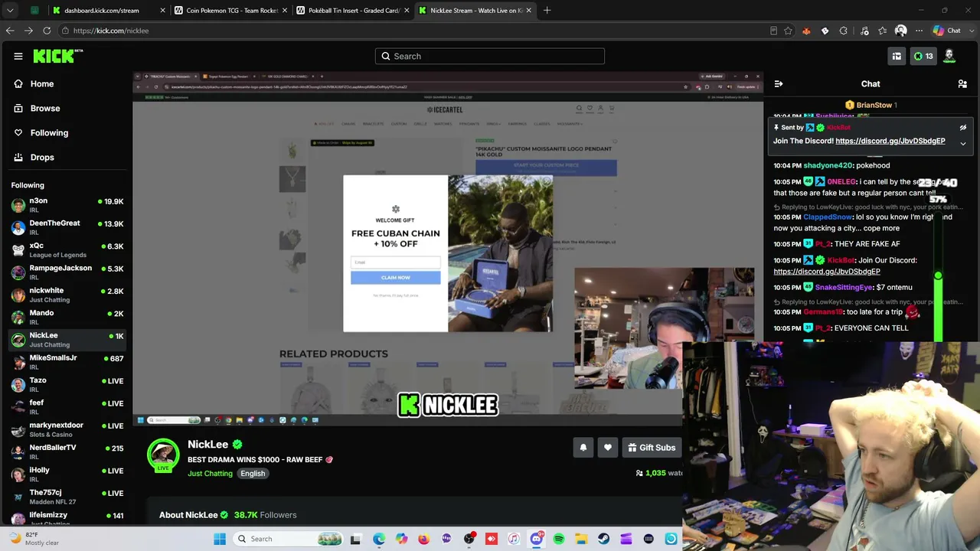This screenshot has height=551, width=980.
Task: Open the Kick dashboard layout icon
Action: (x=897, y=56)
